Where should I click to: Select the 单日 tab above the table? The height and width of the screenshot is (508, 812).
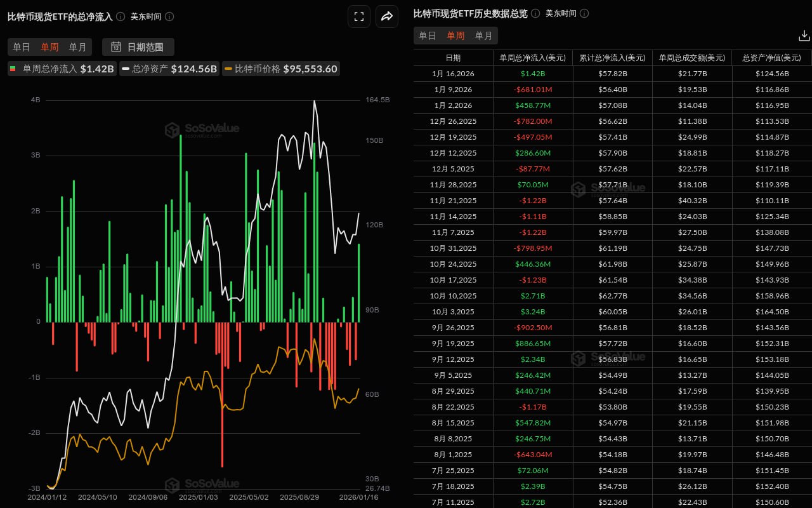point(426,36)
